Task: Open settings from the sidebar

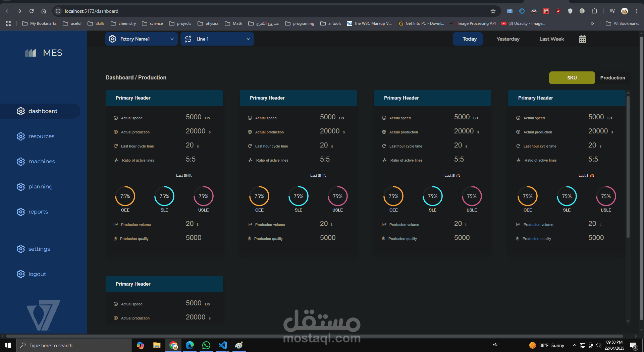Action: (39, 249)
